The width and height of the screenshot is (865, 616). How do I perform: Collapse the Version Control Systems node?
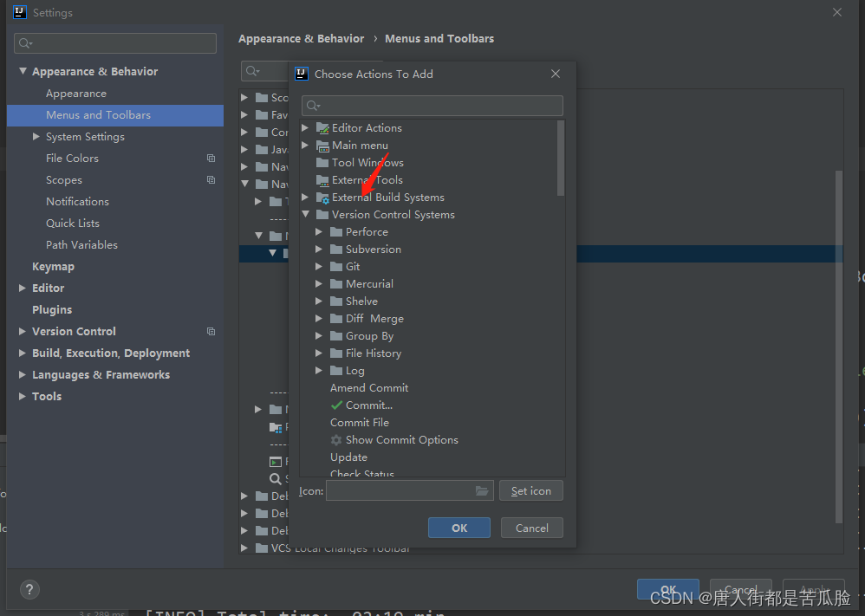pyautogui.click(x=306, y=215)
